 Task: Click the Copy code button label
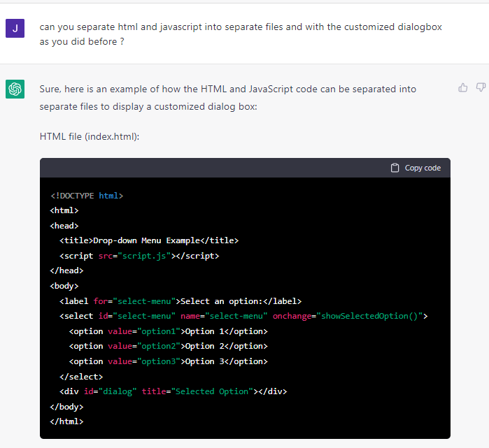423,168
